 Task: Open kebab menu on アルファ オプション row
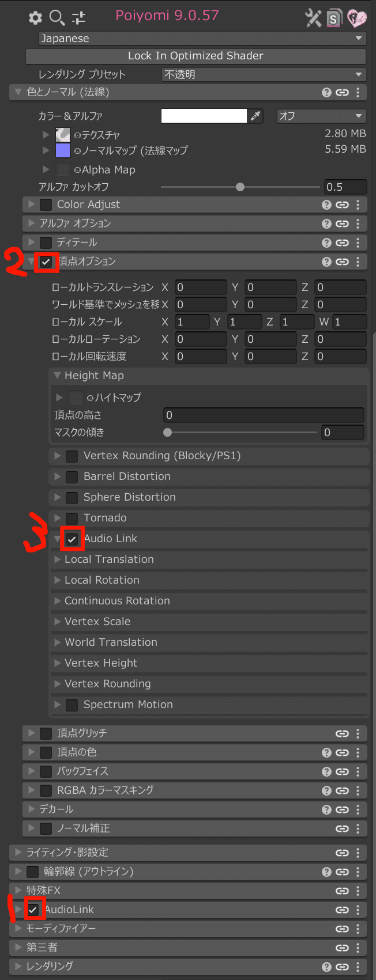tap(358, 224)
